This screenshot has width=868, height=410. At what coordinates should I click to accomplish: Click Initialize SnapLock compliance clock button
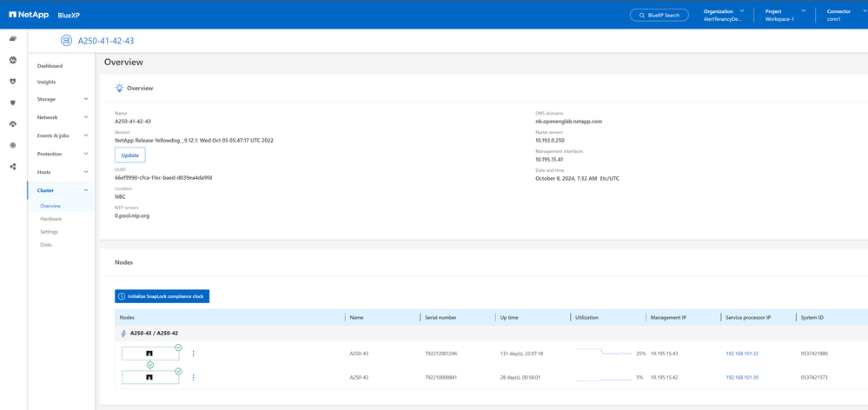pos(162,296)
